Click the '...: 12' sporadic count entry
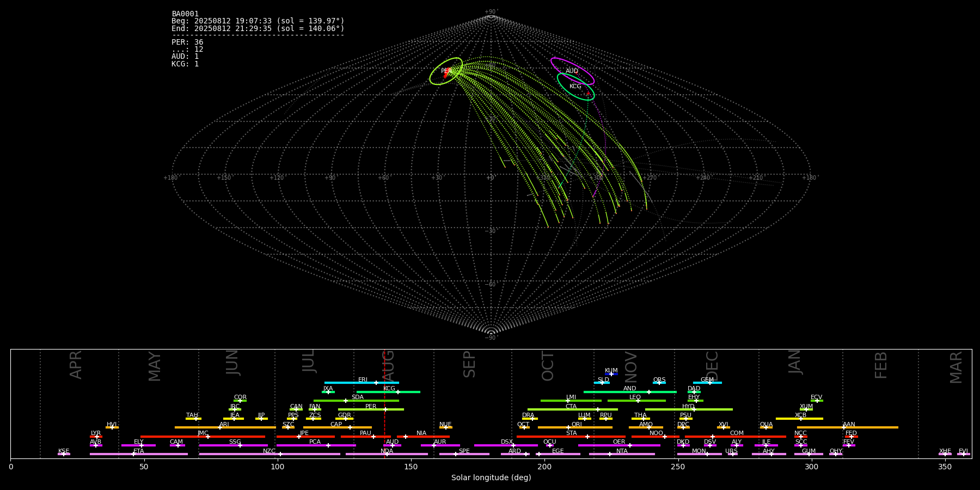Image resolution: width=980 pixels, height=490 pixels. point(187,50)
